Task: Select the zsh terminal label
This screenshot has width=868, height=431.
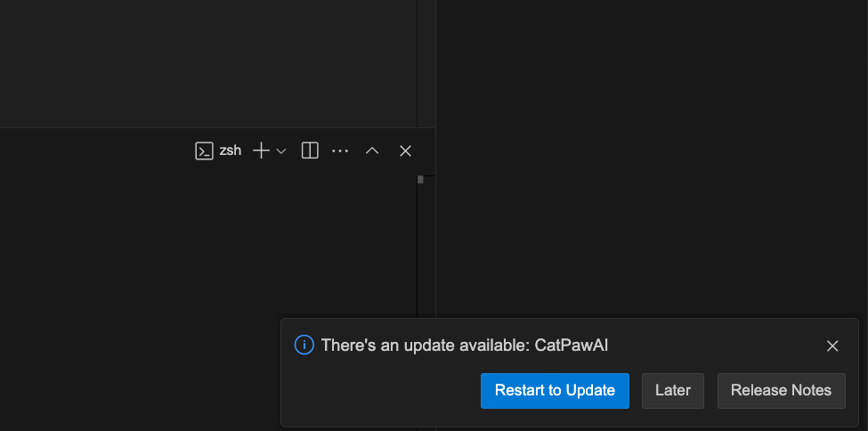Action: [x=231, y=151]
